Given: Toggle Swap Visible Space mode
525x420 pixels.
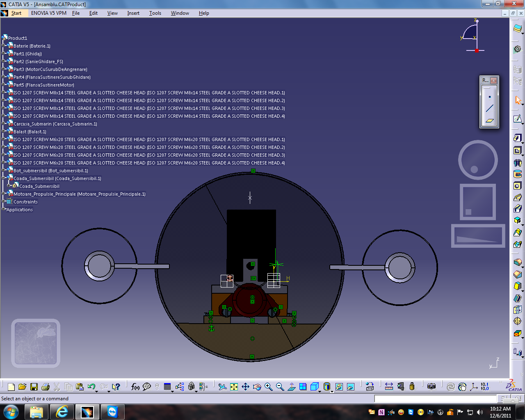Looking at the screenshot, I should (351, 386).
